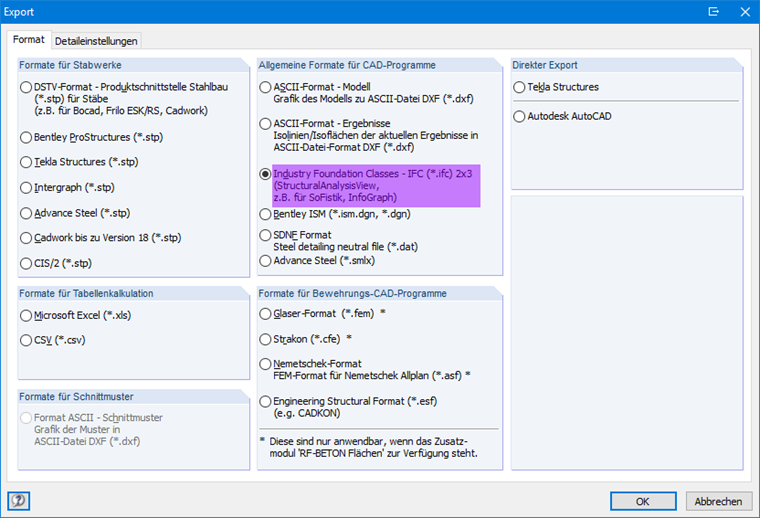Image resolution: width=760 pixels, height=518 pixels.
Task: Close the Export dialog window
Action: [741, 13]
